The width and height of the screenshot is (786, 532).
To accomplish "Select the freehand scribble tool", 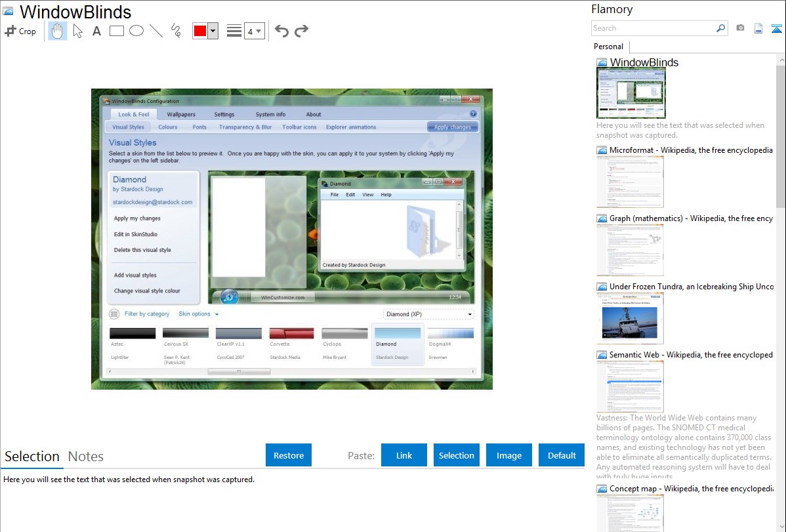I will (176, 31).
